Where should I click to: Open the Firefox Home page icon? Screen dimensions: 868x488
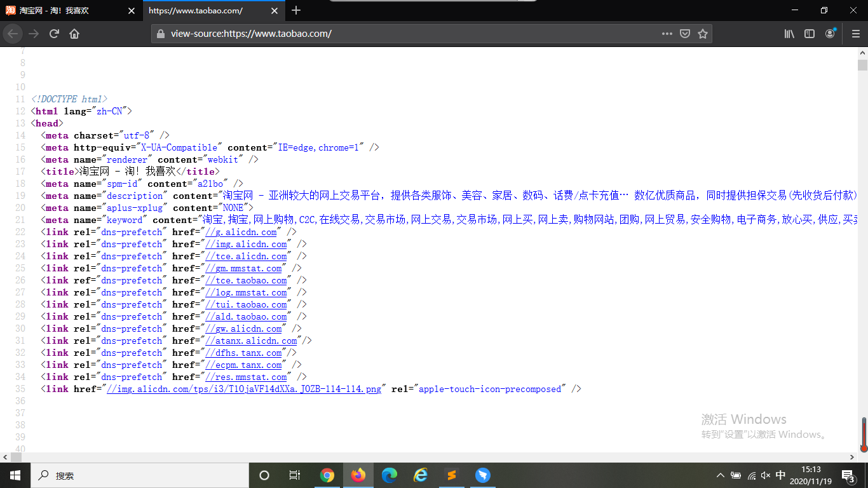coord(74,34)
